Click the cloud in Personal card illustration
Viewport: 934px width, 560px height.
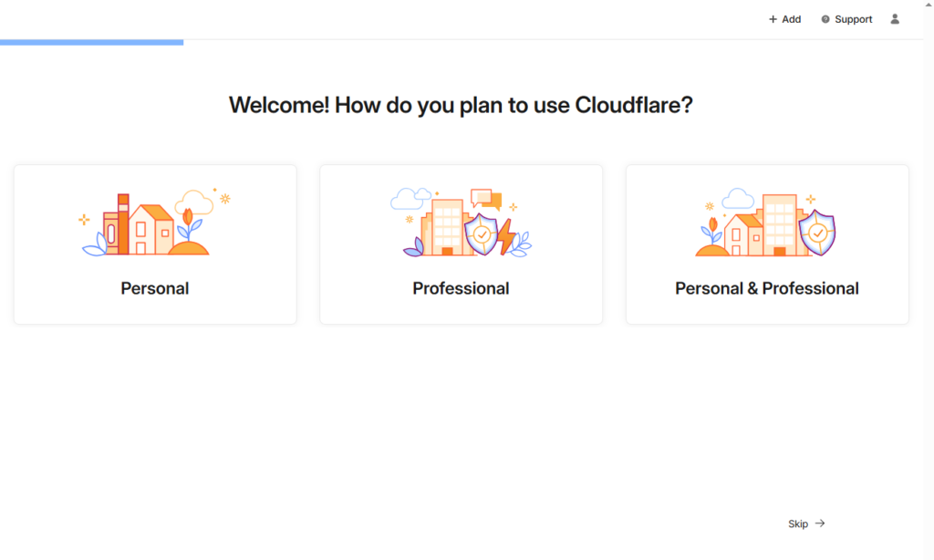[x=194, y=202]
